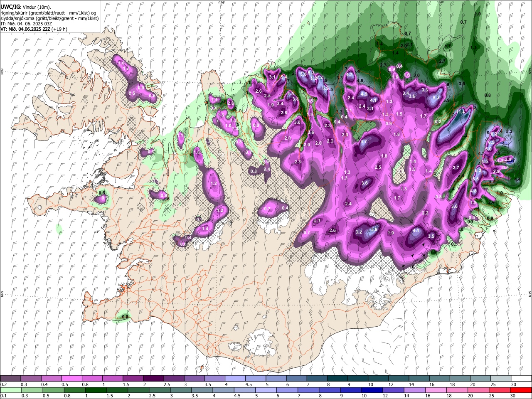
Task: Click the '15W' longitude label at top edge
Action: click(441, 2)
